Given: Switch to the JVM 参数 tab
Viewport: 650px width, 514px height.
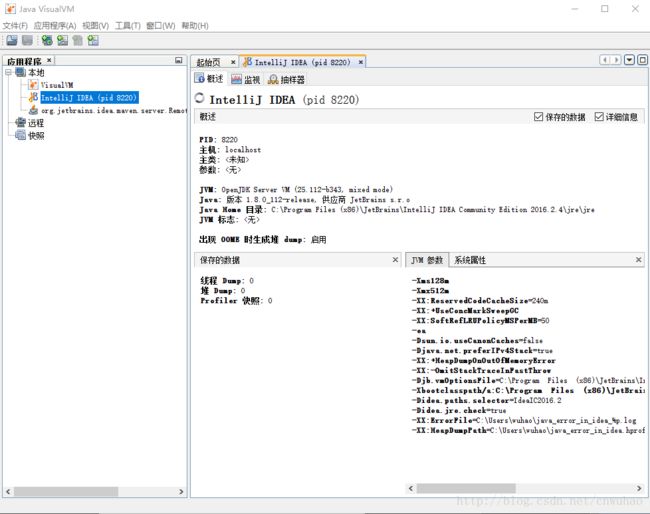Looking at the screenshot, I should [427, 260].
